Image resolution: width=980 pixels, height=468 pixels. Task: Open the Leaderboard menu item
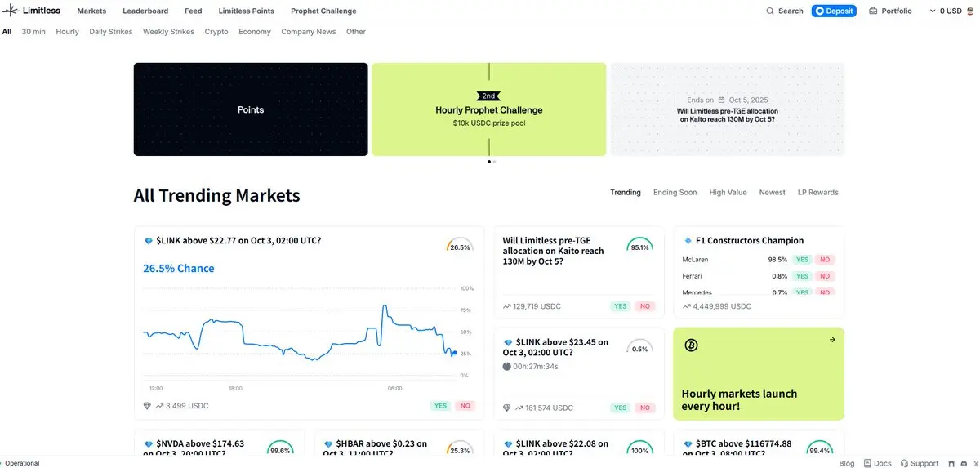coord(145,11)
